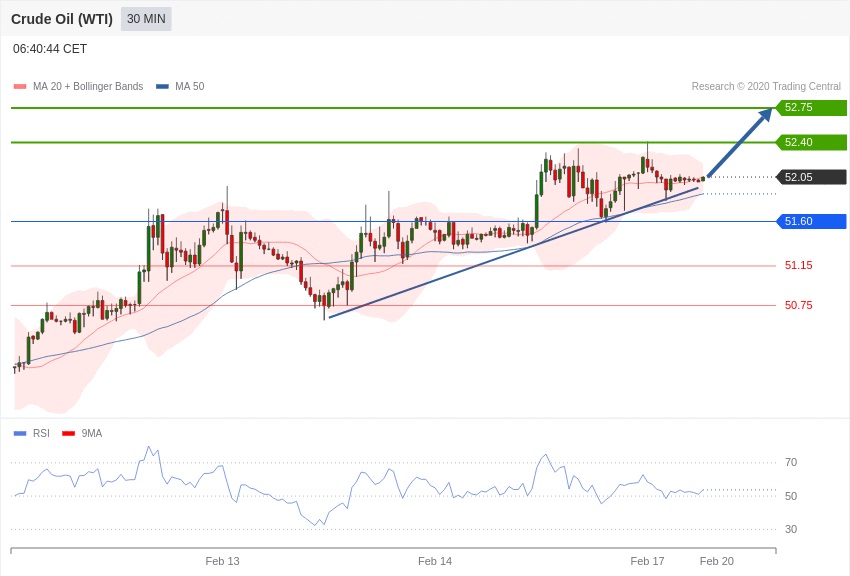Click the Feb 13 date axis label
This screenshot has height=576, width=850.
tap(222, 561)
